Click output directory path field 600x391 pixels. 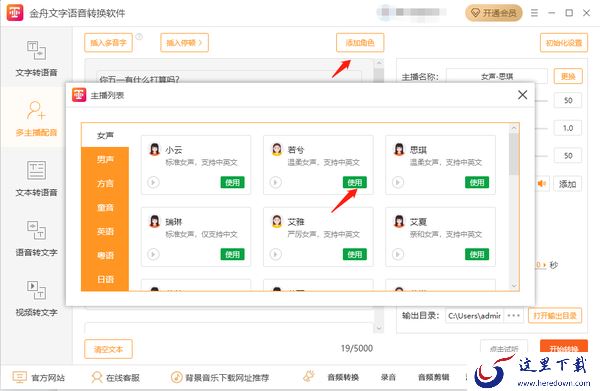[x=474, y=316]
